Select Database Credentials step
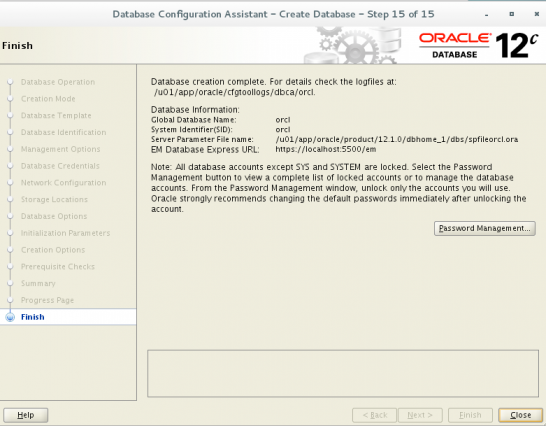Viewport: 546px width, 426px height. click(60, 166)
